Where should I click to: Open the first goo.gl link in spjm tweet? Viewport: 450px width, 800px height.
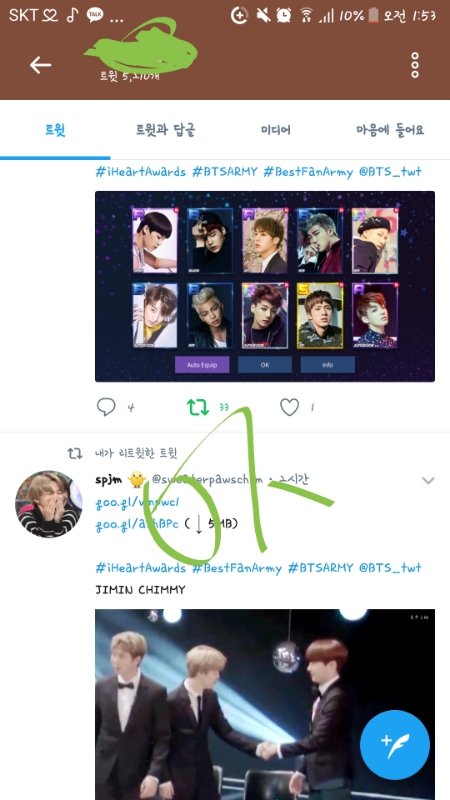click(x=137, y=503)
